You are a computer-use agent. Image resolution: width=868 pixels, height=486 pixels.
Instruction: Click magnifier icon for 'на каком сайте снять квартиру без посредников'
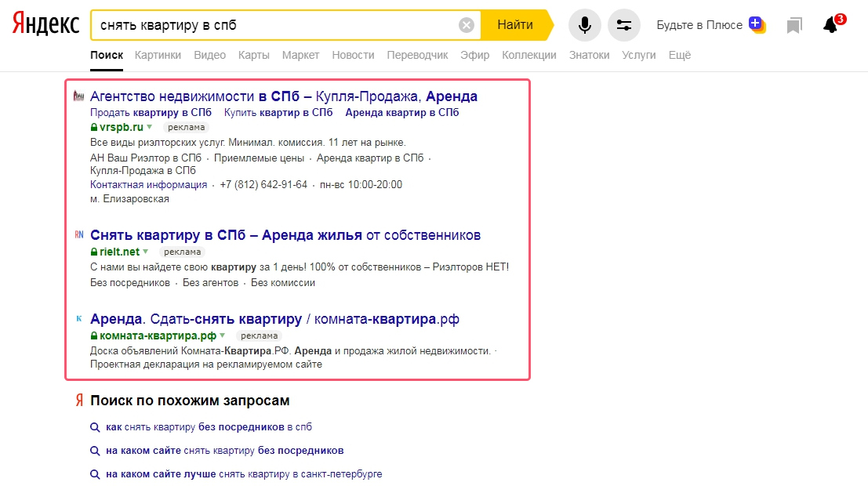[x=95, y=451]
